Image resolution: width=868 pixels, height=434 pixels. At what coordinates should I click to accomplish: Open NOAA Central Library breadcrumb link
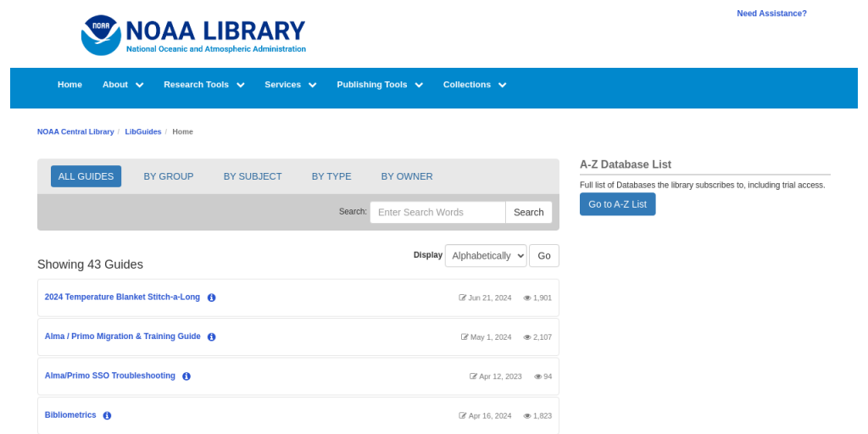(75, 131)
